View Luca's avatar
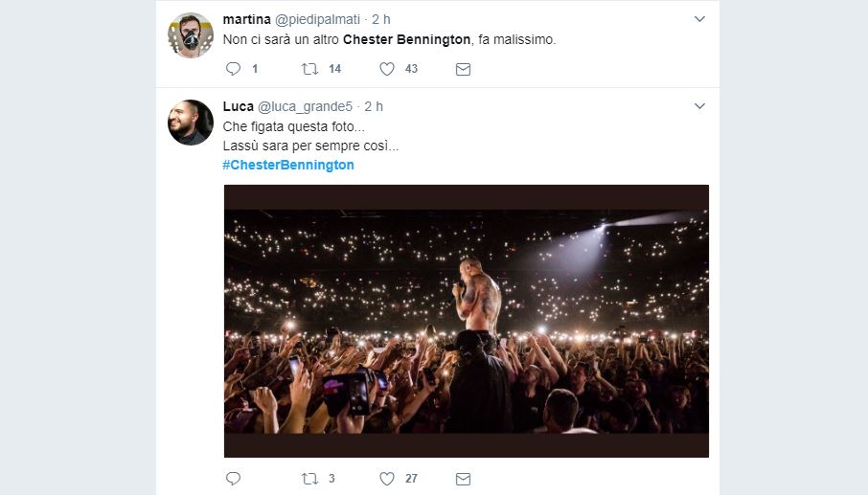868x495 pixels. (191, 123)
